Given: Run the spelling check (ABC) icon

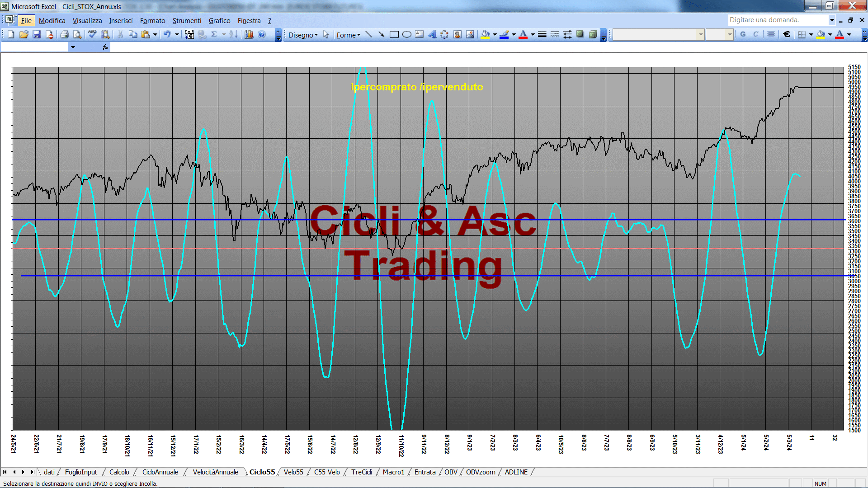Looking at the screenshot, I should point(92,35).
